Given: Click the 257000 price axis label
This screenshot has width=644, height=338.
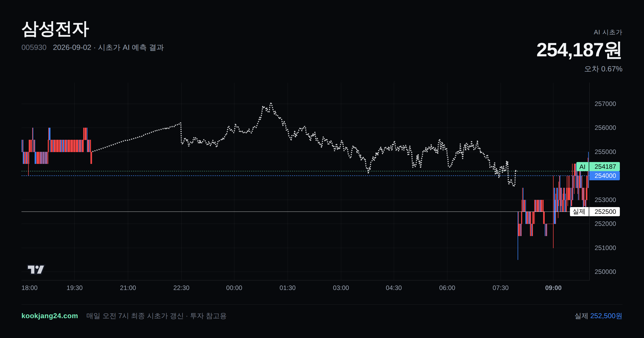Looking at the screenshot, I should click(605, 104).
